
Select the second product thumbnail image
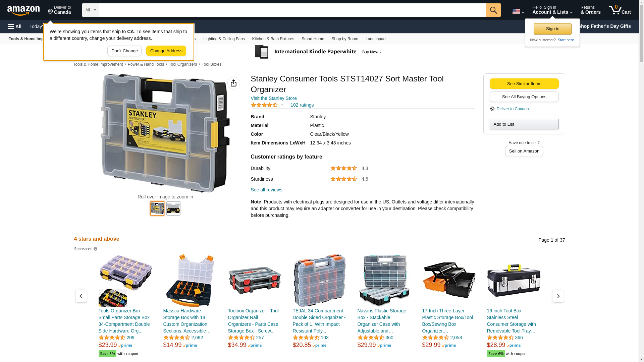point(173,208)
